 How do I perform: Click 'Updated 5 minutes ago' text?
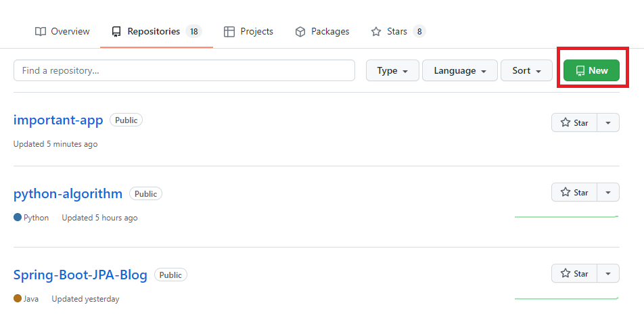(x=55, y=144)
